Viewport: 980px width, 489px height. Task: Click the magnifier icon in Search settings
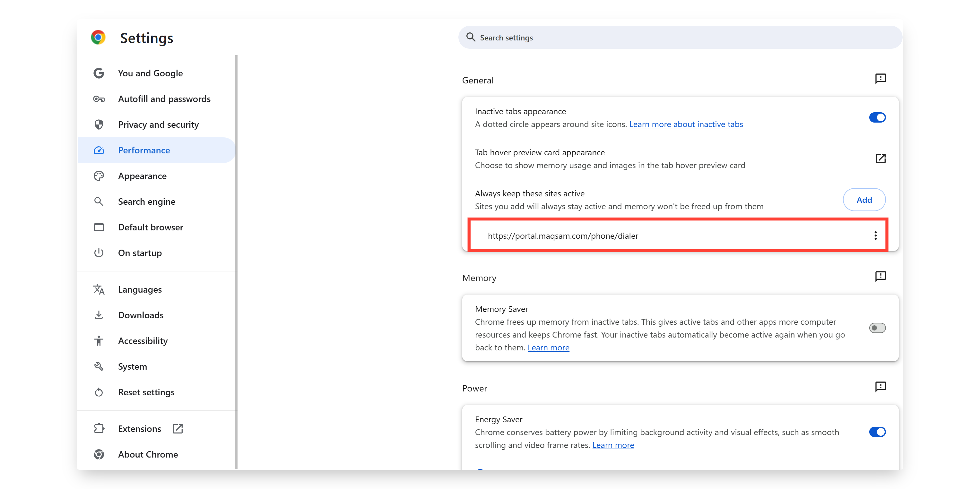[471, 37]
